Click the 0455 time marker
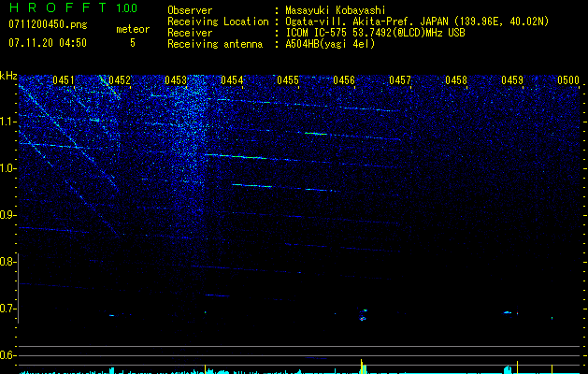Screen dimensions: 588x374 pos(288,80)
